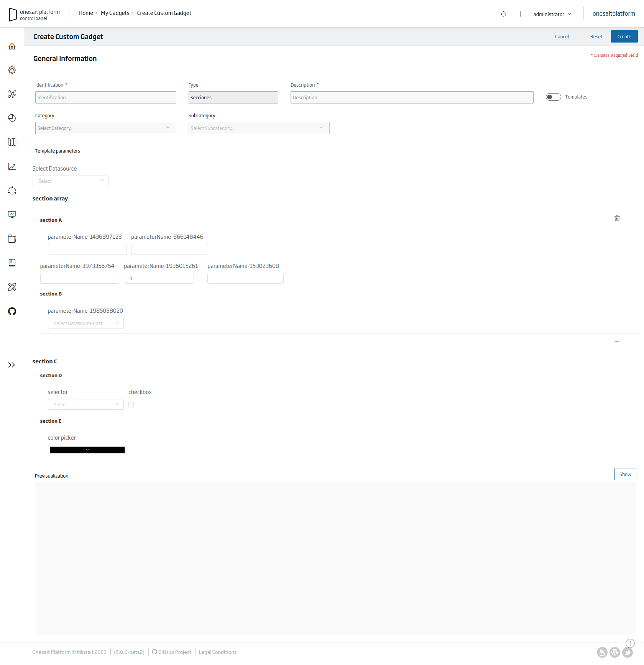
Task: Click the Home icon in sidebar
Action: (x=12, y=46)
